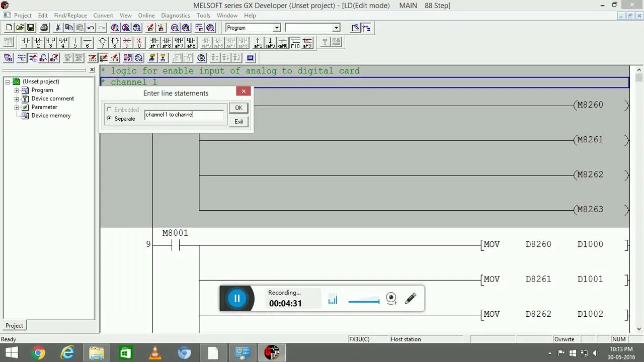644x362 pixels.
Task: Open the Diagnostics menu
Action: pos(176,16)
